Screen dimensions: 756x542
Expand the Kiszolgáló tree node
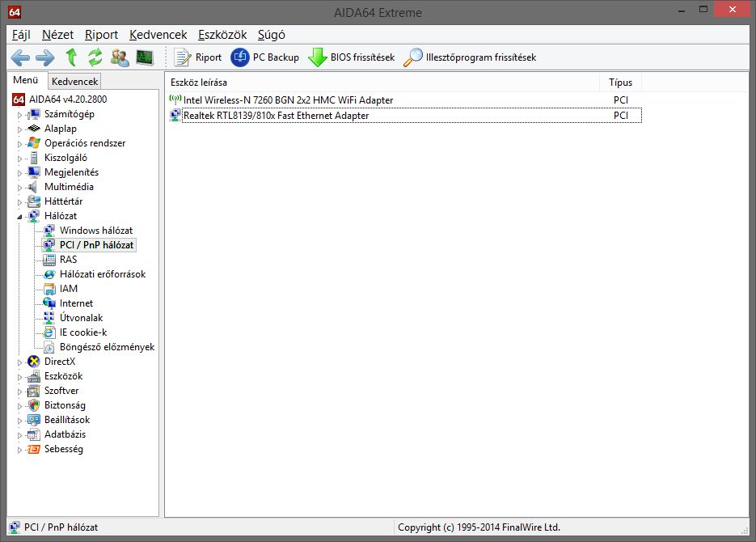coord(19,159)
